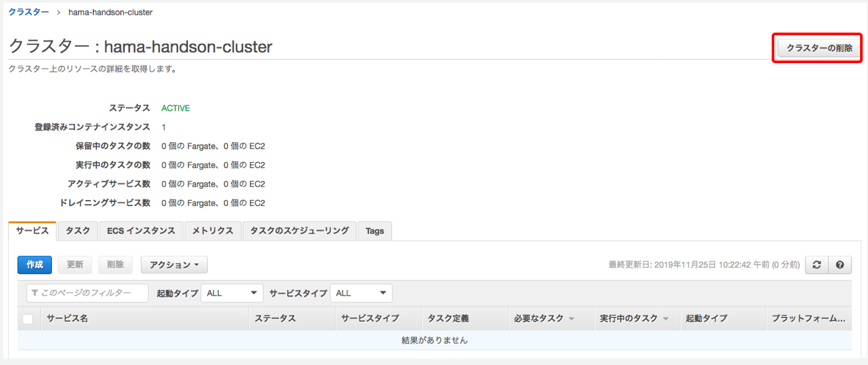
Task: Click the refresh icon button
Action: [x=816, y=265]
